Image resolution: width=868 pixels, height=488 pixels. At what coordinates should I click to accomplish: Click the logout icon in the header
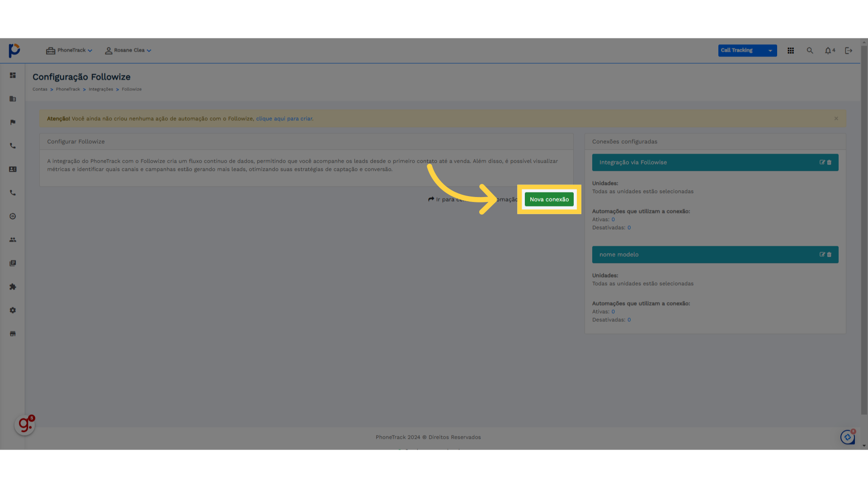pos(849,51)
